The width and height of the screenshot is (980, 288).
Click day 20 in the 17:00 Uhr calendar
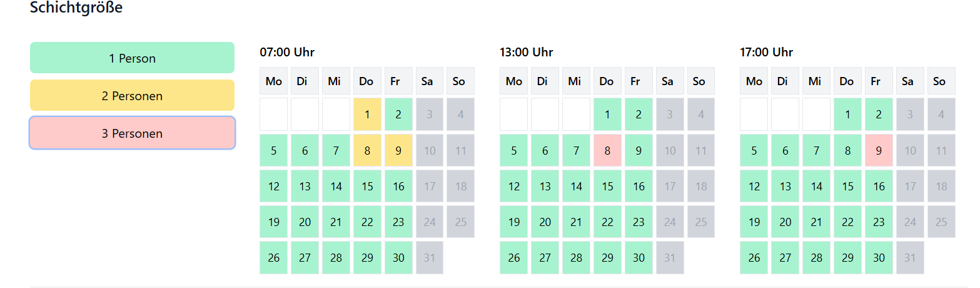[x=785, y=222]
